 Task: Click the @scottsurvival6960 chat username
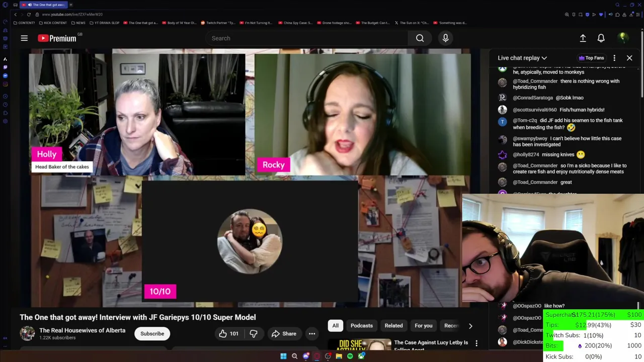point(535,110)
